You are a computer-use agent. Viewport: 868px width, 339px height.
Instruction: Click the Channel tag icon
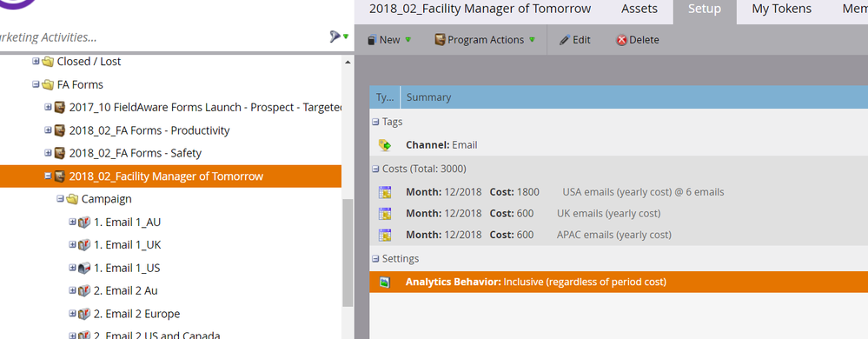tap(385, 145)
